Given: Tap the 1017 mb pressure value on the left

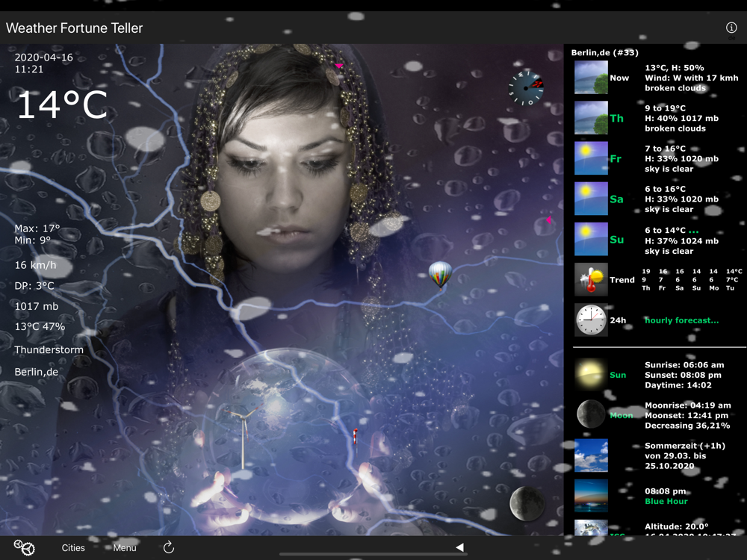Looking at the screenshot, I should (36, 306).
